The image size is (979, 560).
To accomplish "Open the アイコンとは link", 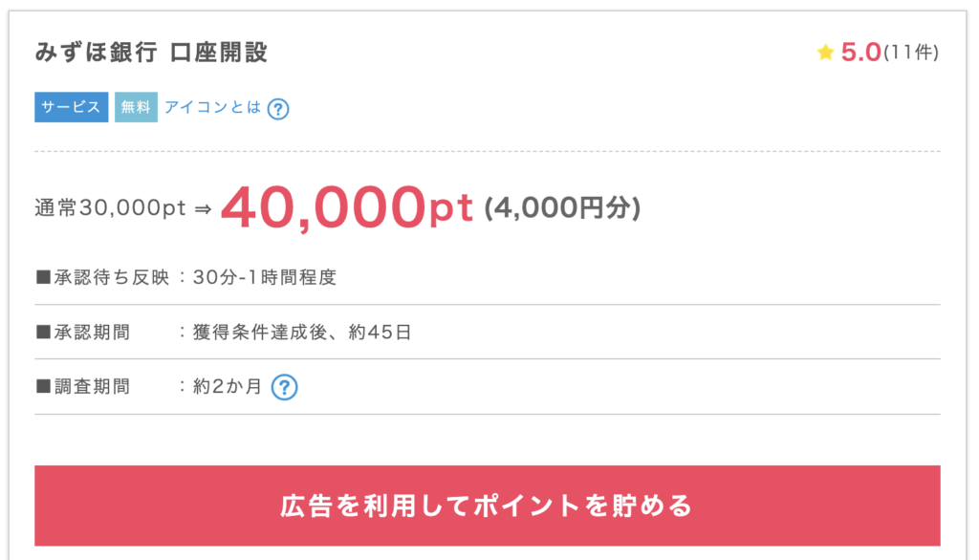I will (x=212, y=107).
